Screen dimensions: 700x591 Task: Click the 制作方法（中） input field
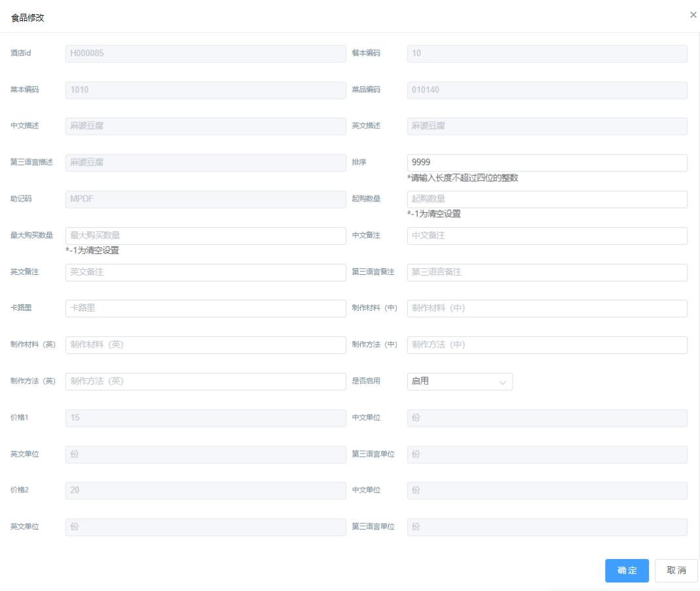[547, 345]
